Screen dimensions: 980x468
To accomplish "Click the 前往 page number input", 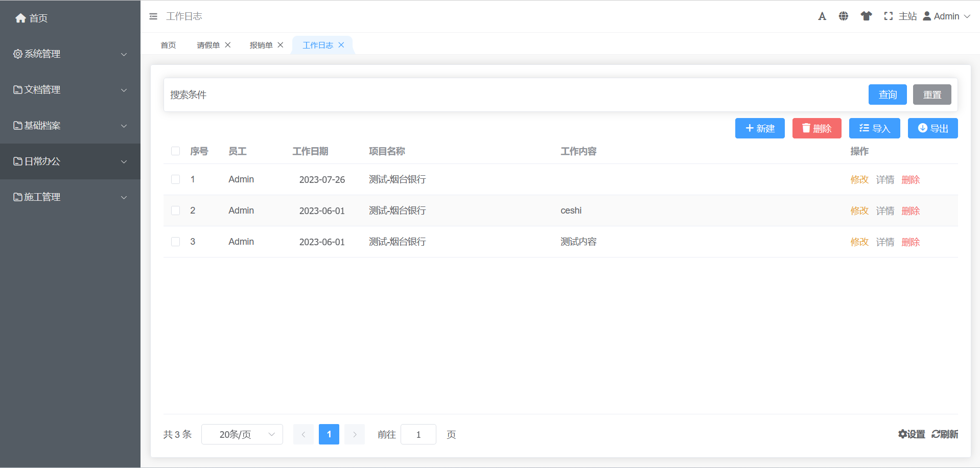I will point(418,434).
